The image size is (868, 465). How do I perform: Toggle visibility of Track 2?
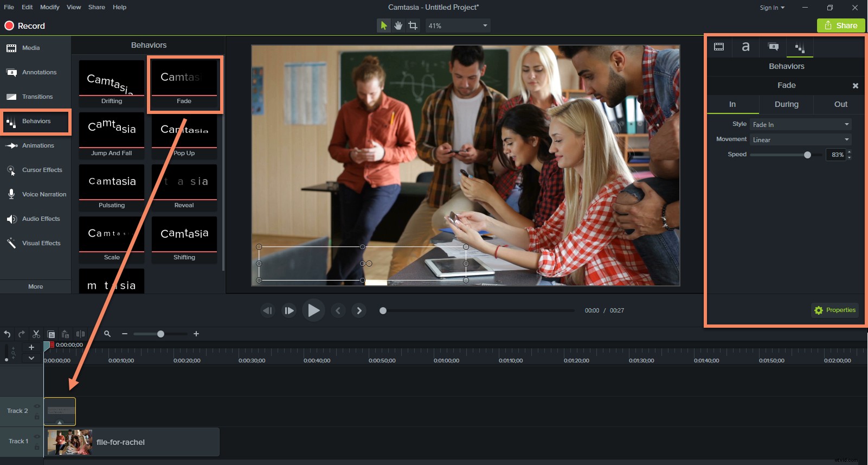[x=37, y=406]
